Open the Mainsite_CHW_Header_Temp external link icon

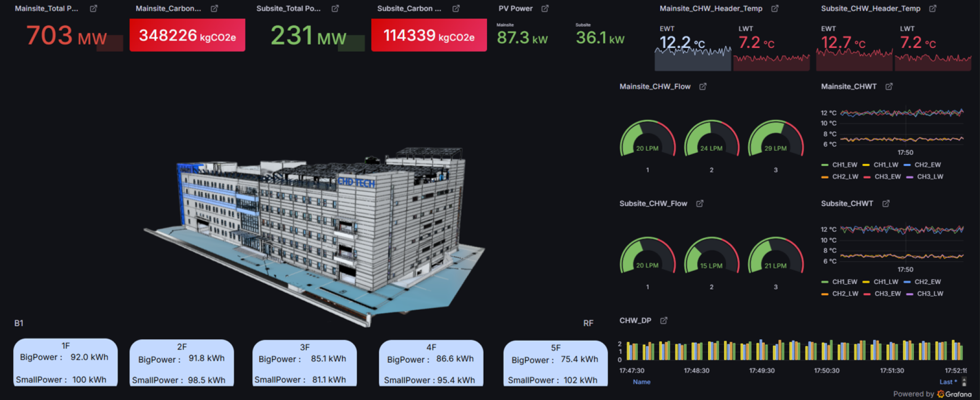[x=775, y=8]
